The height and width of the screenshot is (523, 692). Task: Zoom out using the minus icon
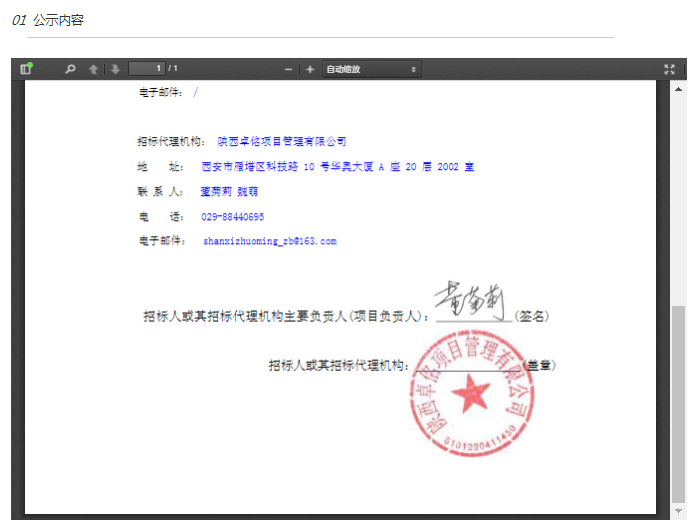(x=289, y=69)
